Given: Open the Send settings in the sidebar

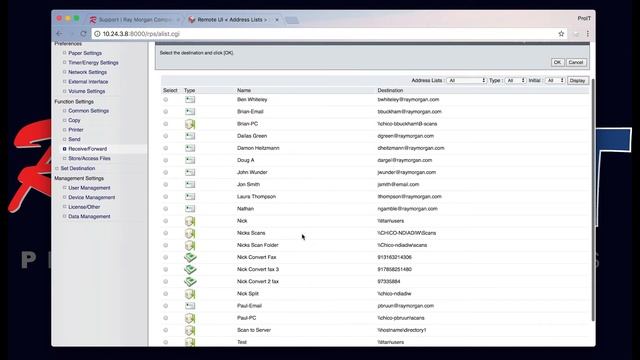Looking at the screenshot, I should (74, 139).
